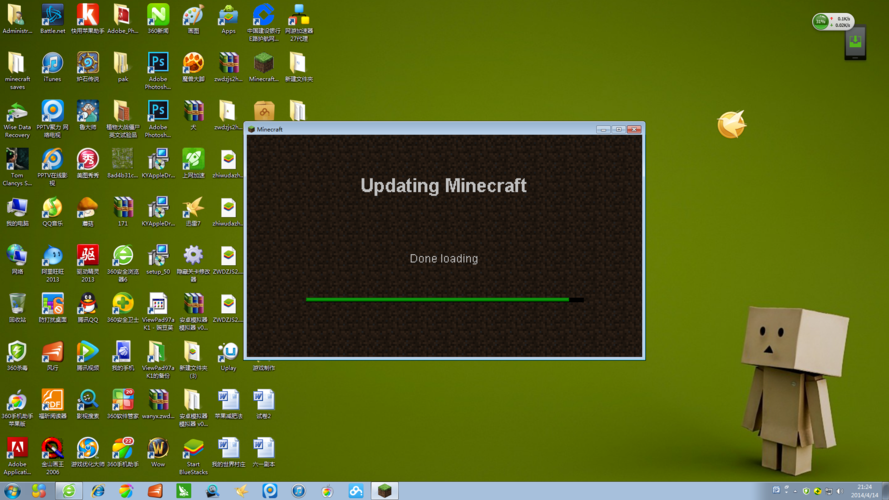
Task: Select the hidden-level modifier gear icon
Action: pyautogui.click(x=193, y=264)
